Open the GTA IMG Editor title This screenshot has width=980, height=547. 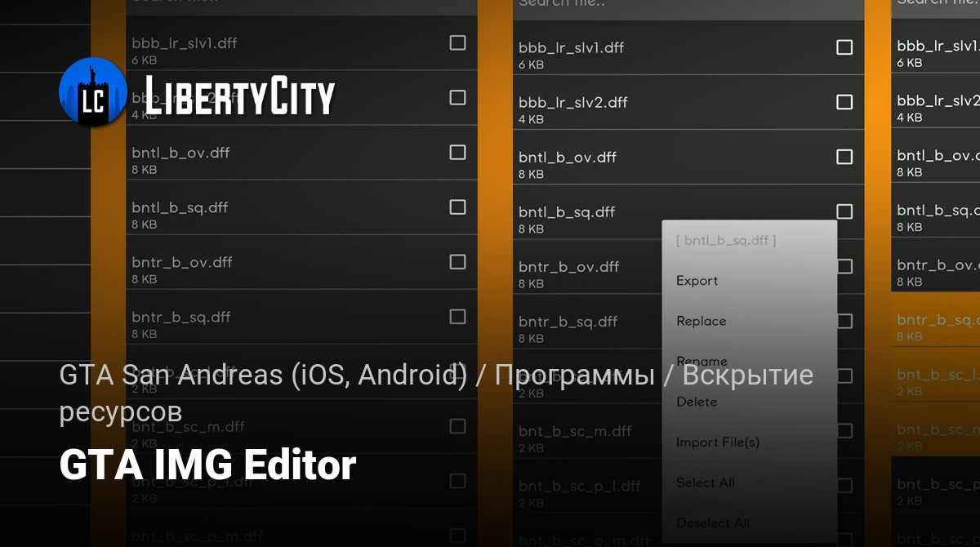(x=207, y=465)
